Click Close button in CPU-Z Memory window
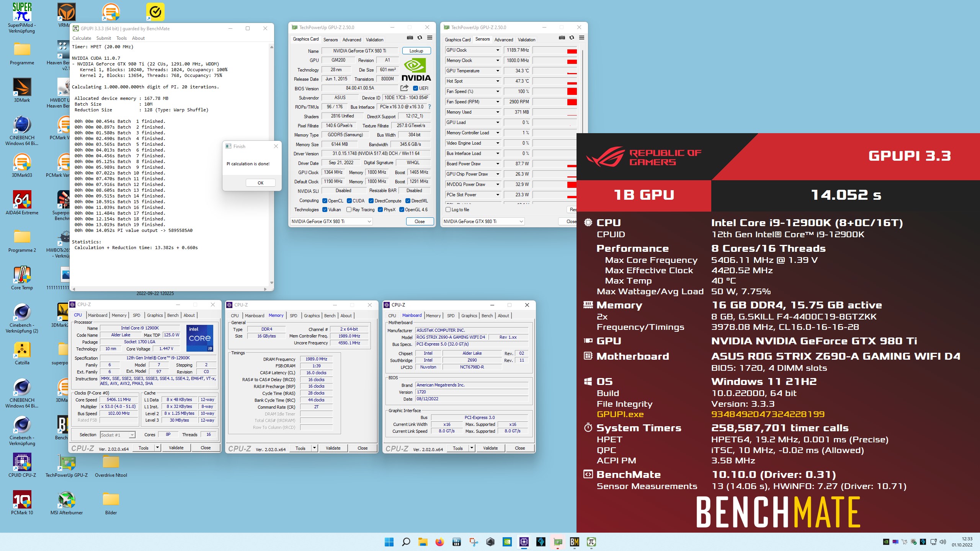The image size is (980, 551). coord(363,448)
